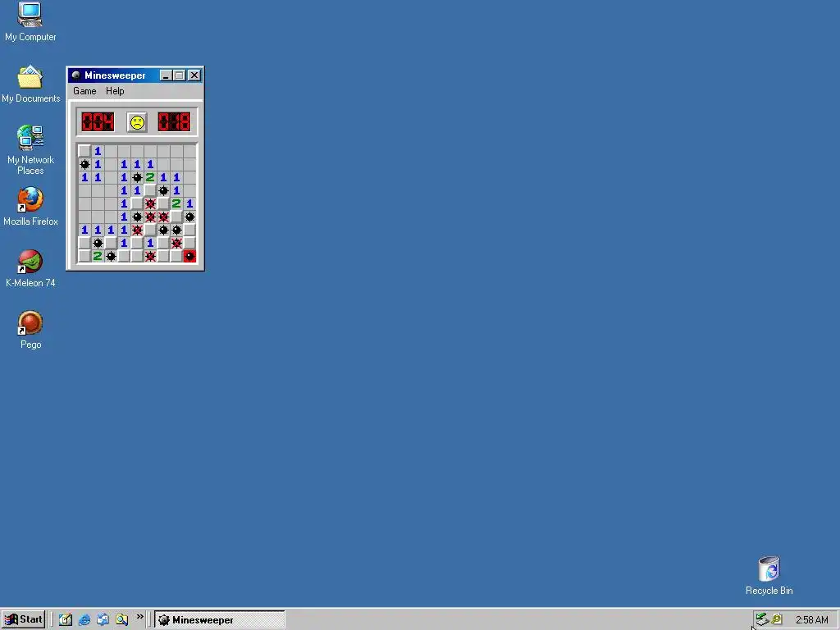Select the Pego desktop shortcut
Screen dimensions: 840x630
point(30,330)
